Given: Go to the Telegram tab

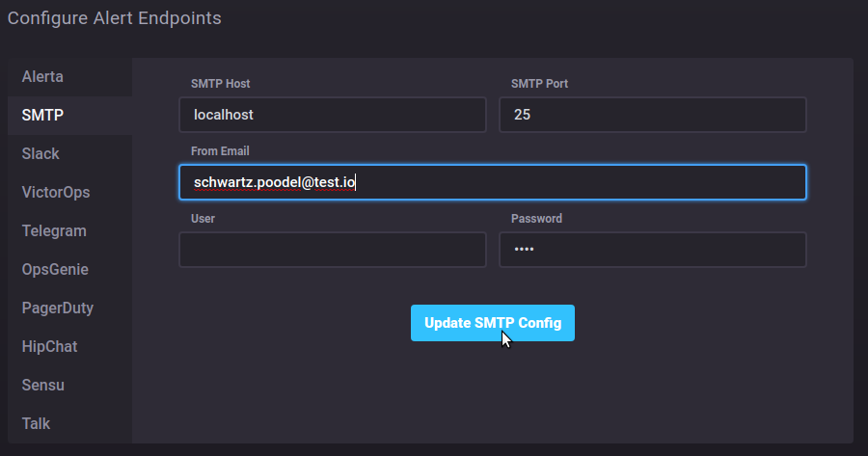Looking at the screenshot, I should [x=54, y=230].
